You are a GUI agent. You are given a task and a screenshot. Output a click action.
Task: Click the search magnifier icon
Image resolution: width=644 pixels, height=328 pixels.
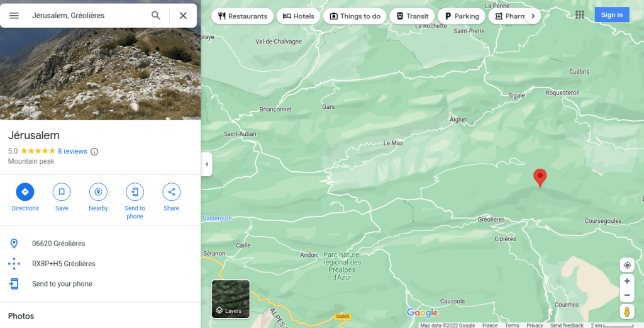pos(156,15)
